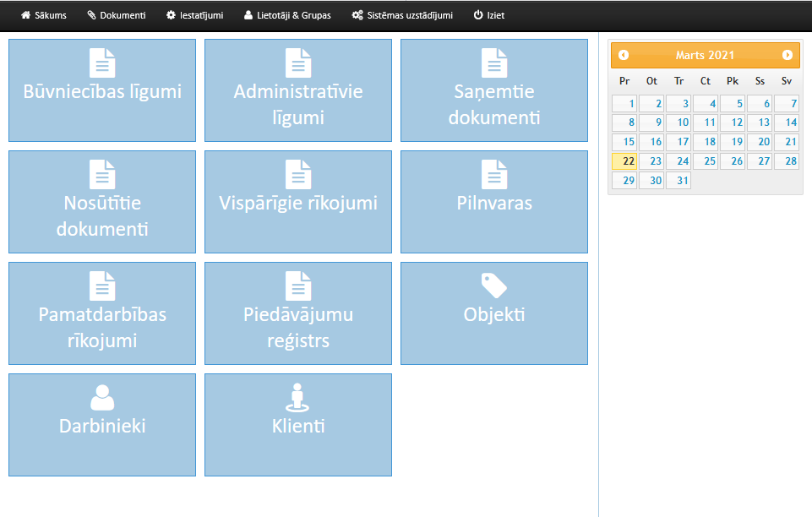Select the highlighted date 22 in calendar

pos(624,161)
